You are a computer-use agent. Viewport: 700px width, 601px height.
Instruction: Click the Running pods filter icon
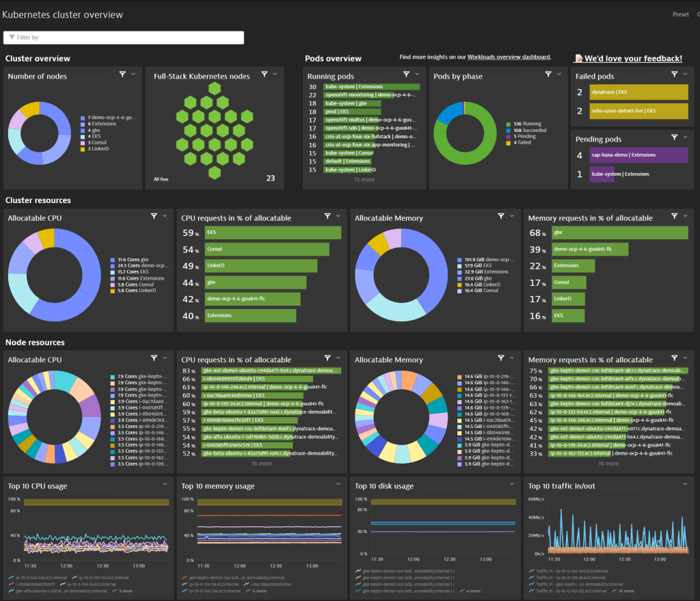pyautogui.click(x=407, y=74)
